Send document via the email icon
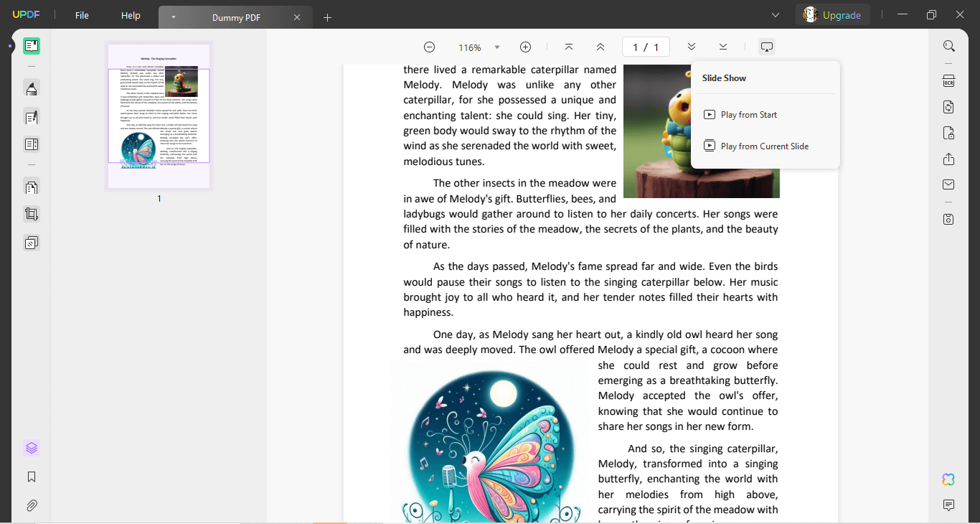This screenshot has height=524, width=980. pyautogui.click(x=948, y=184)
